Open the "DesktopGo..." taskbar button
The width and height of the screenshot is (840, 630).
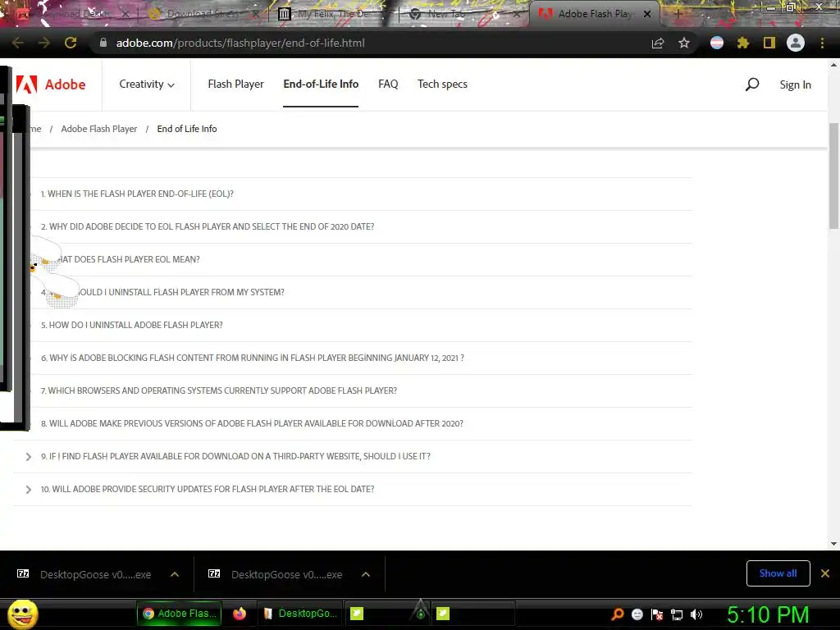pyautogui.click(x=300, y=614)
